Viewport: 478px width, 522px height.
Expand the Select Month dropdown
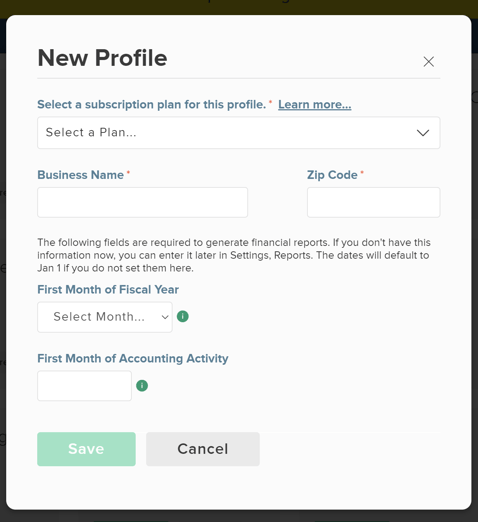[105, 317]
